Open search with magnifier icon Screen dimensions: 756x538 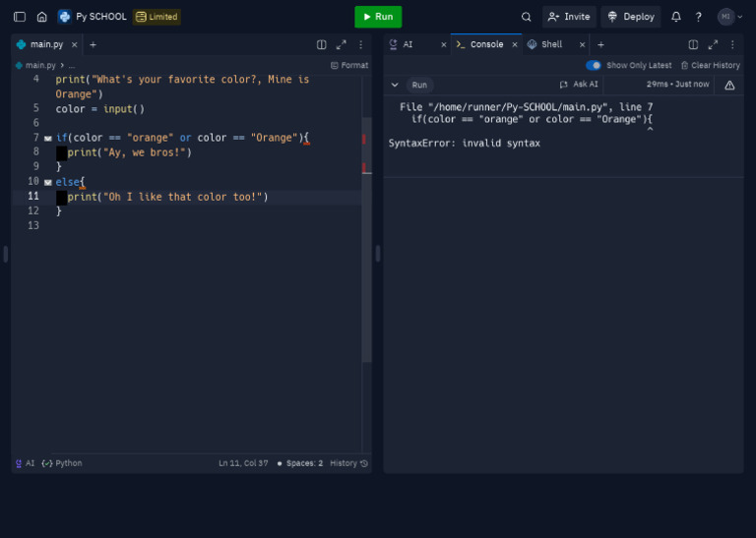[x=526, y=17]
